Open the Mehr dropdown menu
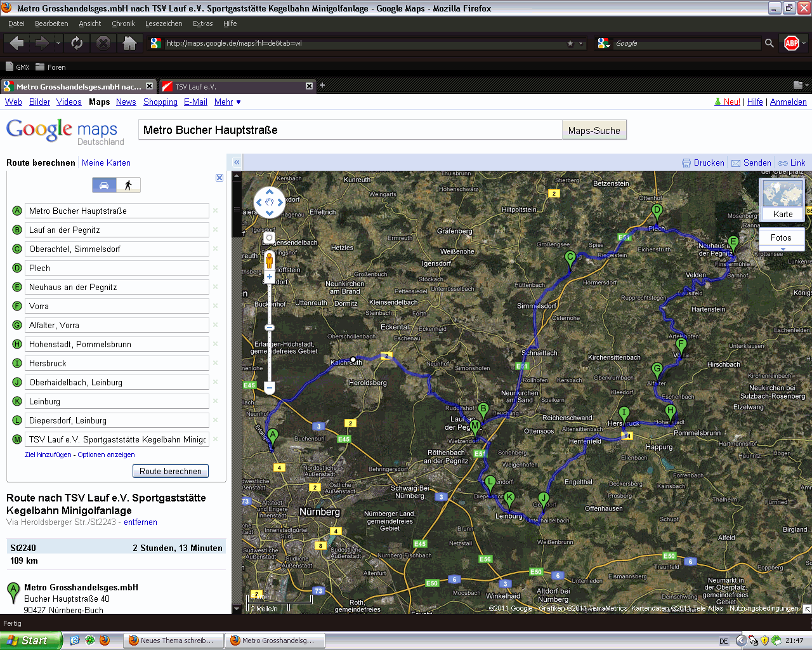This screenshot has height=650, width=812. point(227,102)
